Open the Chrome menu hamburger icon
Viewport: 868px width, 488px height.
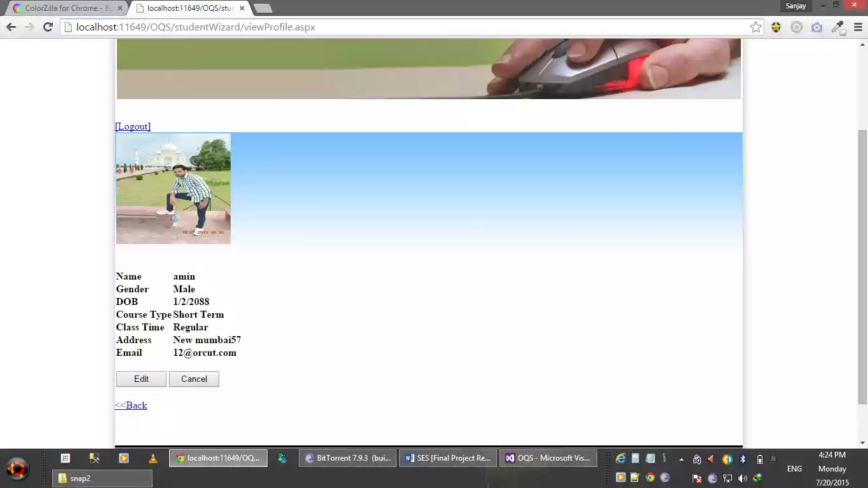pos(857,27)
